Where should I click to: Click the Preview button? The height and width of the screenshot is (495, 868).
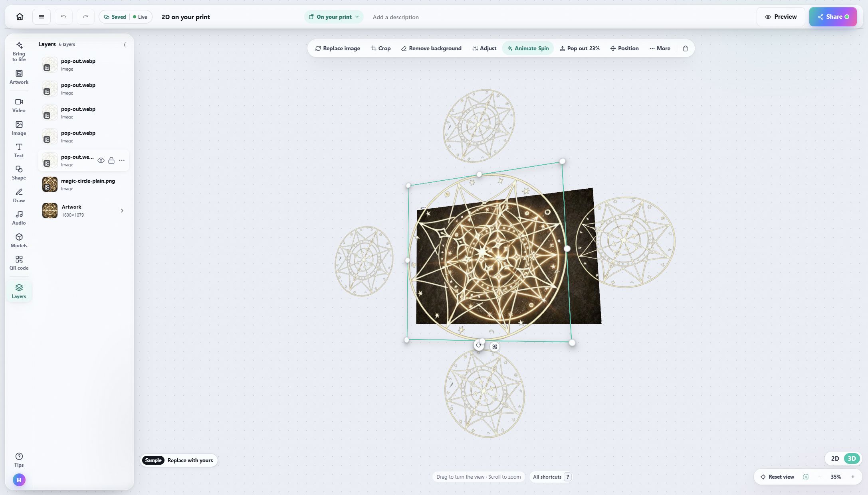coord(781,17)
